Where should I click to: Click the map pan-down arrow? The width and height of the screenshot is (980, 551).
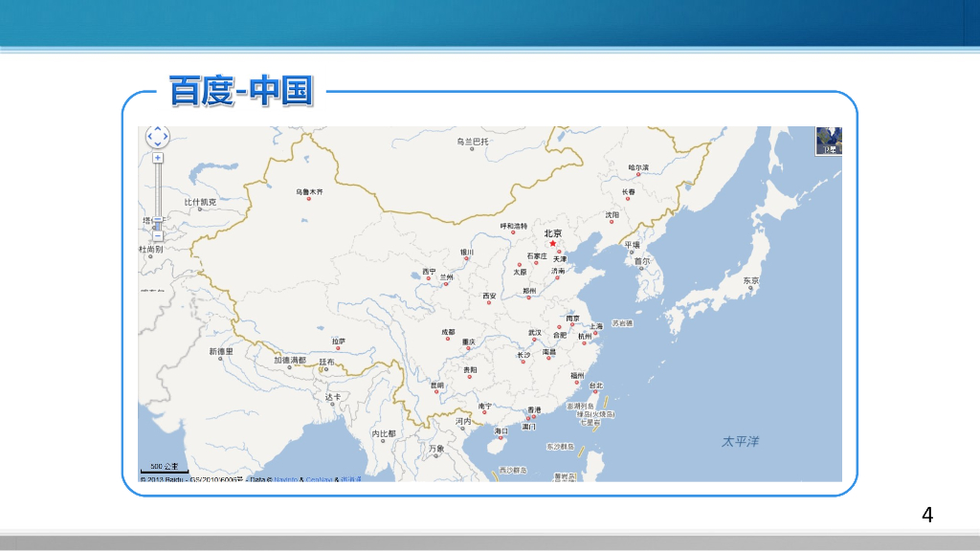pyautogui.click(x=158, y=143)
